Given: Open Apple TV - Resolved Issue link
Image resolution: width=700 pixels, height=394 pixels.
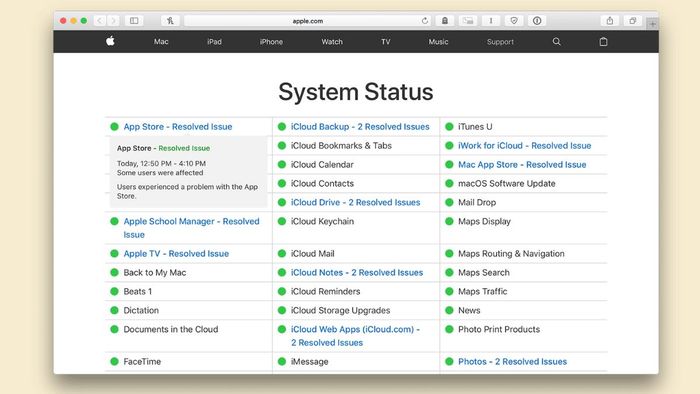Looking at the screenshot, I should [176, 253].
